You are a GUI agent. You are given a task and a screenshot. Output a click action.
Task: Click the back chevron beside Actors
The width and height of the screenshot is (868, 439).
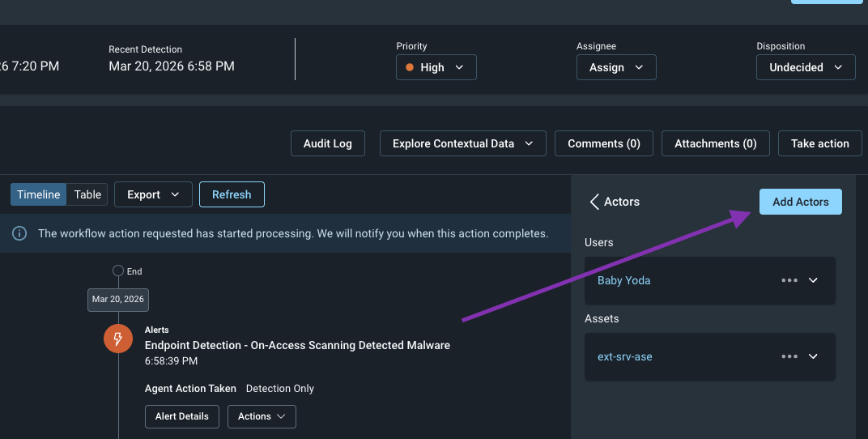[x=594, y=202]
